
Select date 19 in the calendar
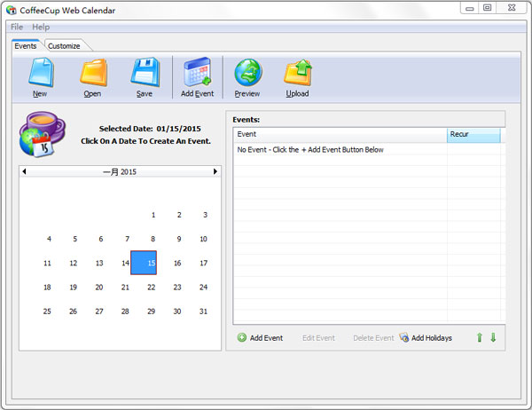point(74,287)
